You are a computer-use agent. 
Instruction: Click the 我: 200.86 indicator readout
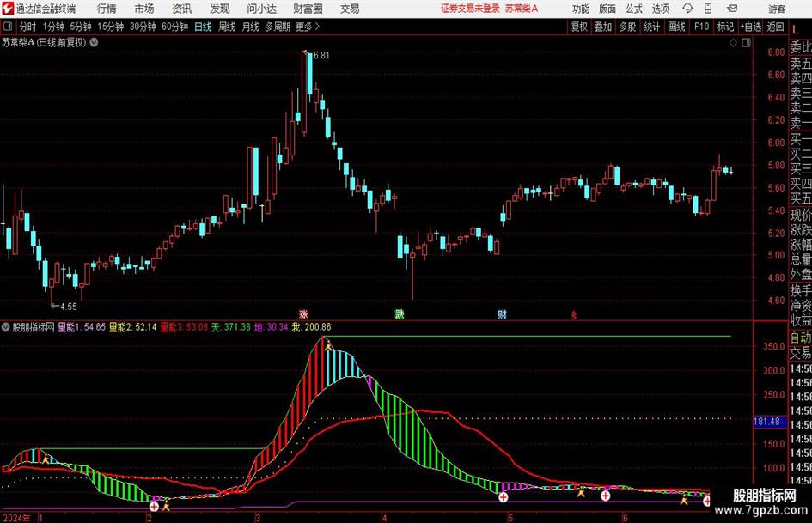pos(311,327)
